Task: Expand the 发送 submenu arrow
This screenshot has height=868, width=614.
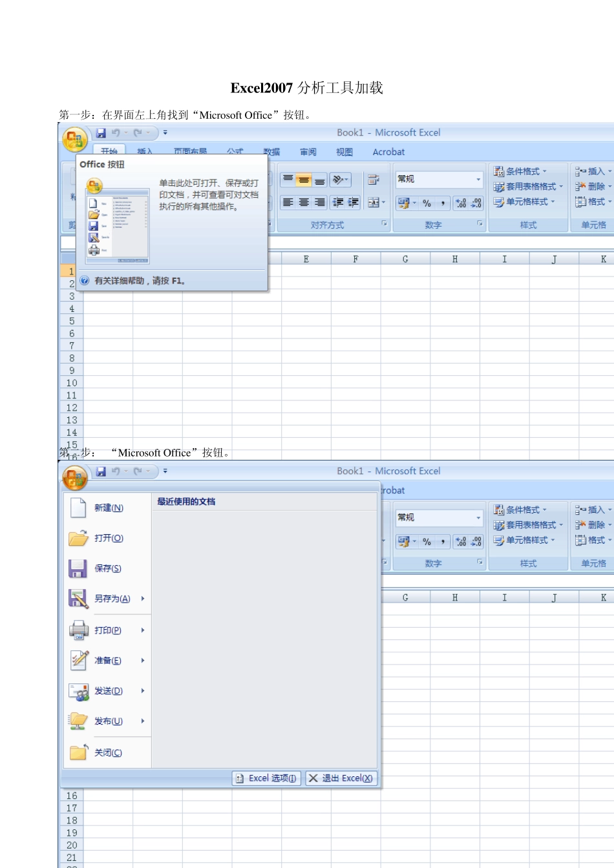Action: (x=143, y=691)
